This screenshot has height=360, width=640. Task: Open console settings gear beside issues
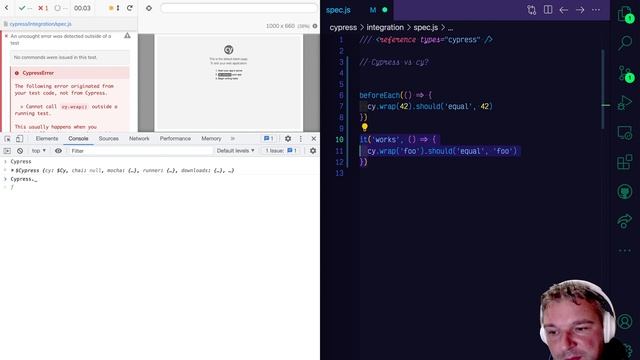313,151
